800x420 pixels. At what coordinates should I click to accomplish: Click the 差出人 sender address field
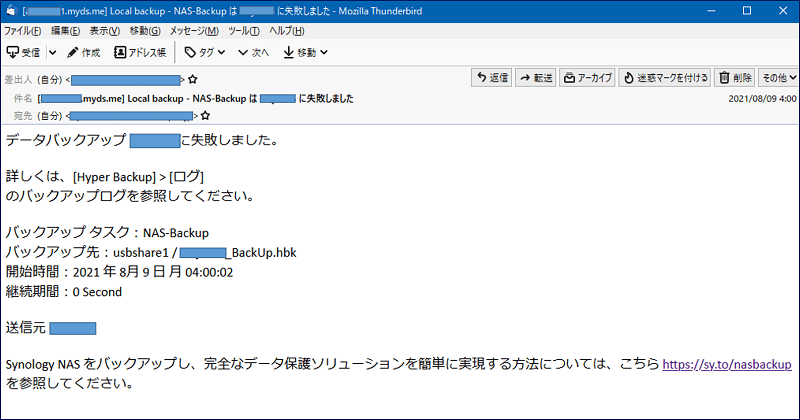point(125,80)
